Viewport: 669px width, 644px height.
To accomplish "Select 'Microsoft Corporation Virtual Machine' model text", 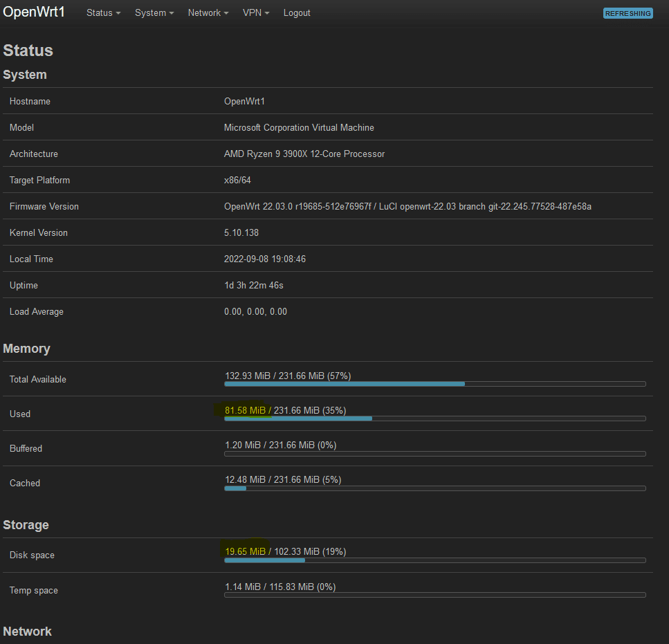I will [299, 127].
